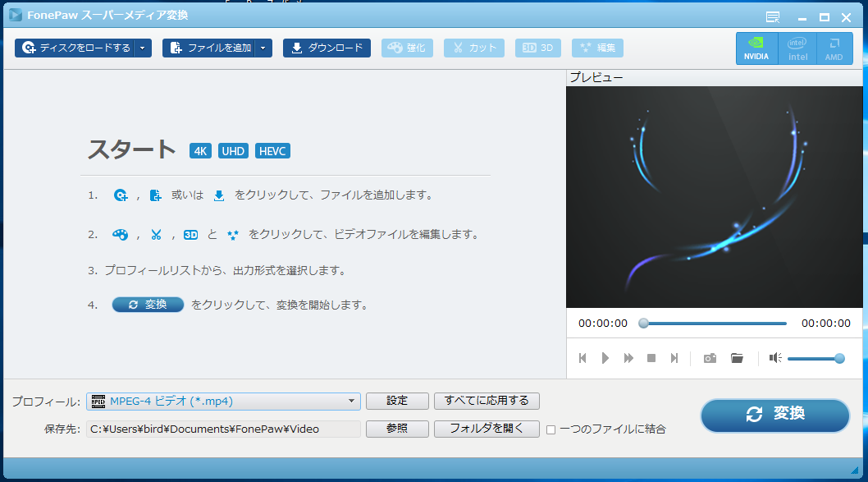Open the 3D toolbar button
The image size is (868, 482).
click(537, 48)
